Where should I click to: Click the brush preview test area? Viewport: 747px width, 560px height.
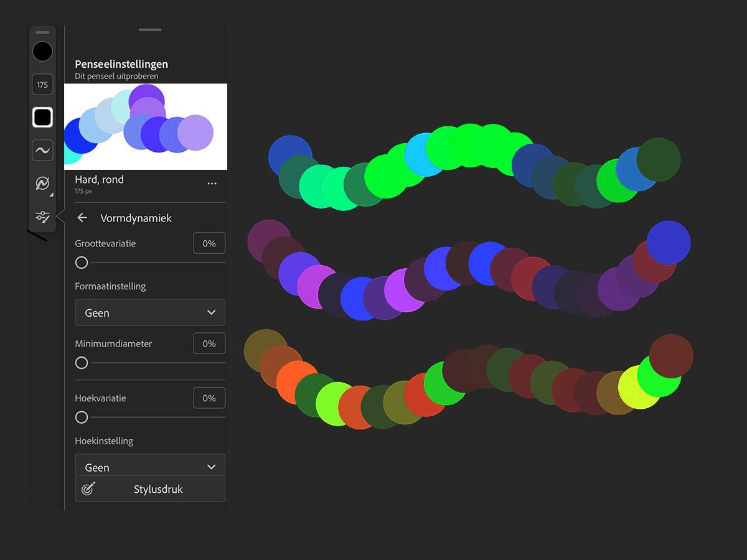[146, 126]
